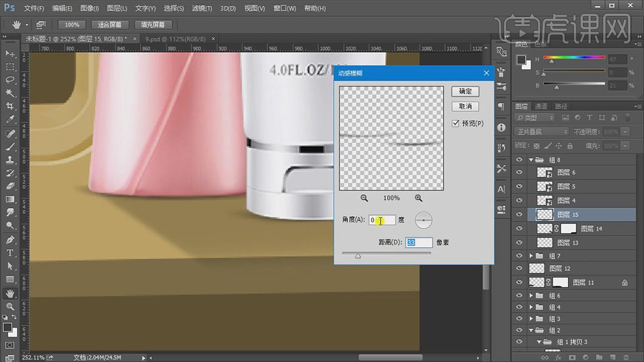Select the Crop tool in the toolbar
This screenshot has width=644, height=362.
click(10, 107)
